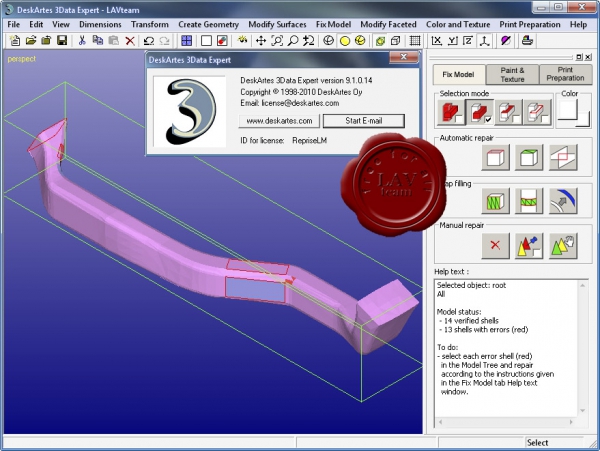Switch to the Print Preparation panel tab
600x451 pixels.
pos(565,75)
